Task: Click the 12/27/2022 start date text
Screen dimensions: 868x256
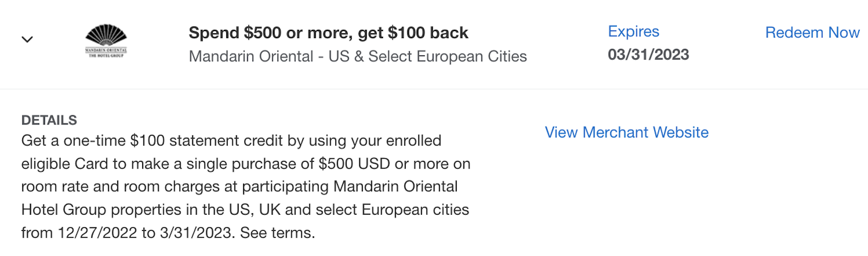Action: [98, 233]
